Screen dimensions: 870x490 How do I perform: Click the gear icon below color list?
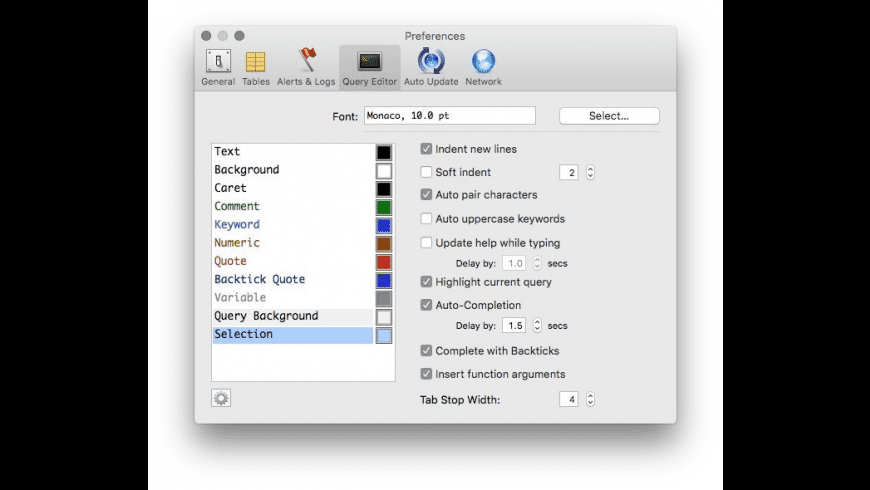tap(221, 398)
